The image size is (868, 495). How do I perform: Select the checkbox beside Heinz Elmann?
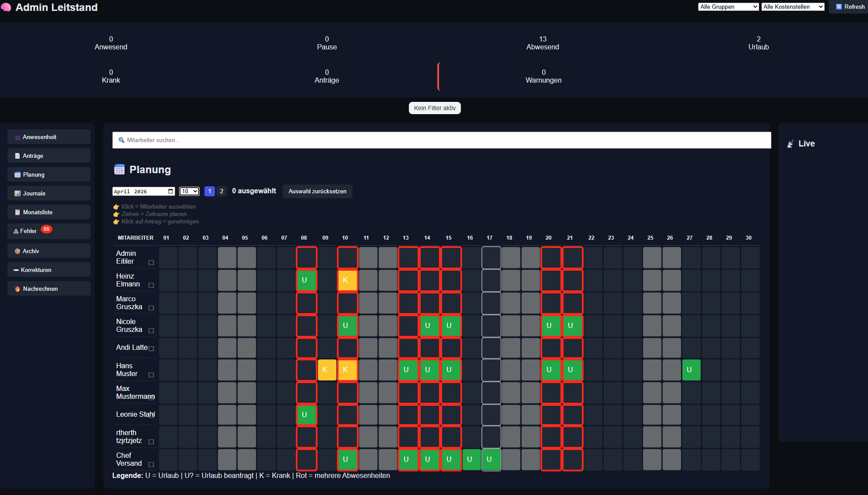[x=151, y=286]
